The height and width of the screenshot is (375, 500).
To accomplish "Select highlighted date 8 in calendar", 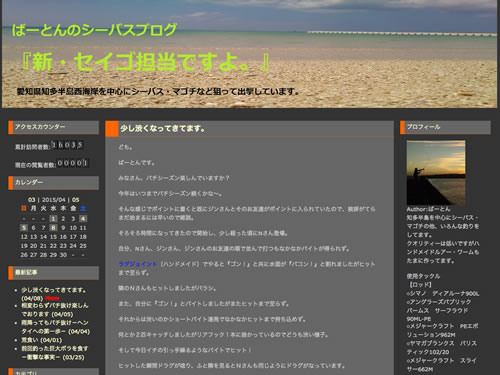I will pos(53,228).
